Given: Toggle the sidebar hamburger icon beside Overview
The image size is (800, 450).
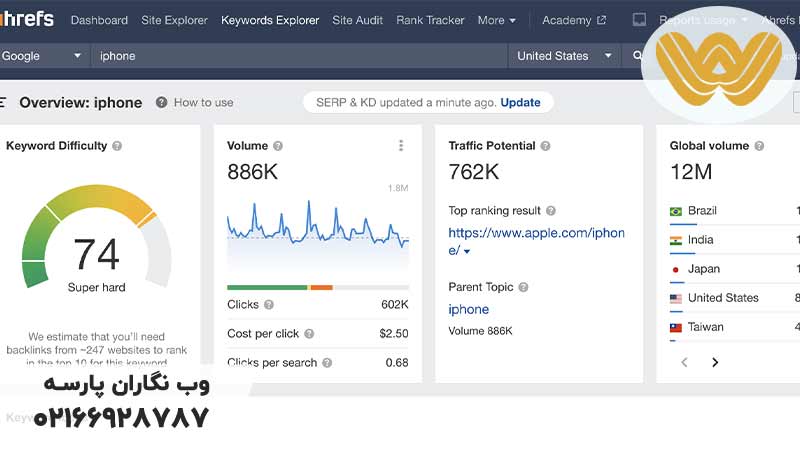Looking at the screenshot, I should (x=3, y=103).
